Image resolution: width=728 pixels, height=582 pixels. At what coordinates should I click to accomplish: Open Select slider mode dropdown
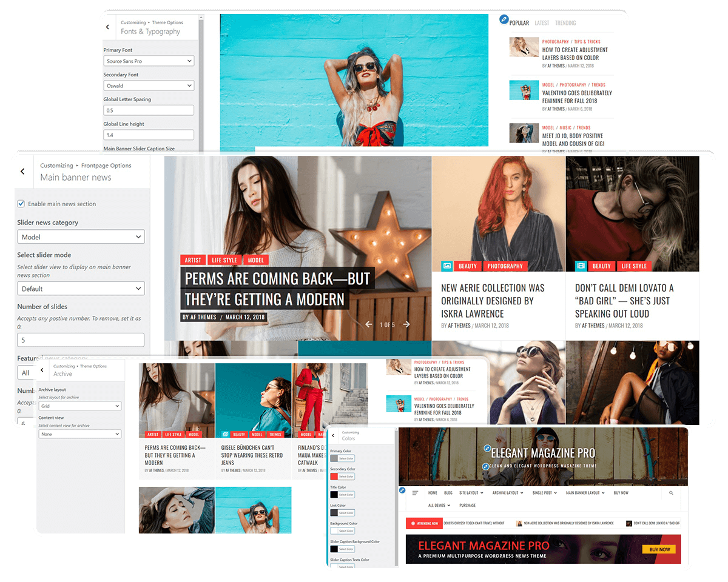(x=81, y=289)
